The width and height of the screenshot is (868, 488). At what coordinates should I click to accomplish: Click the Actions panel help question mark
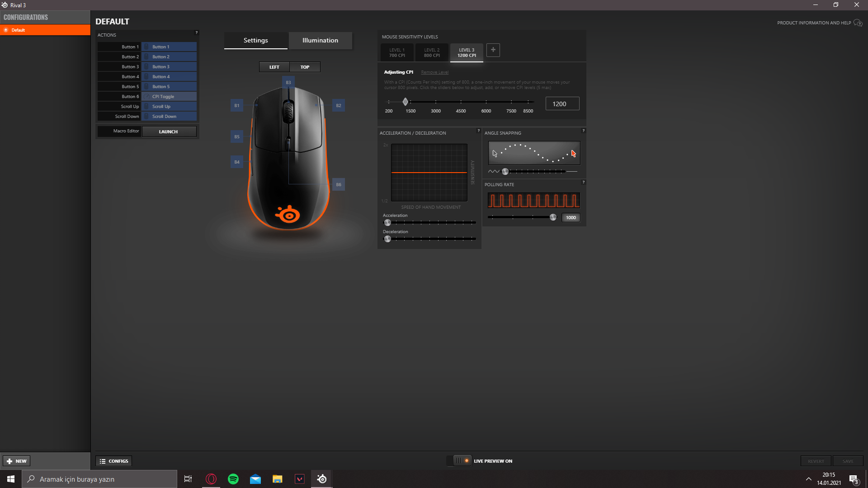coord(196,33)
